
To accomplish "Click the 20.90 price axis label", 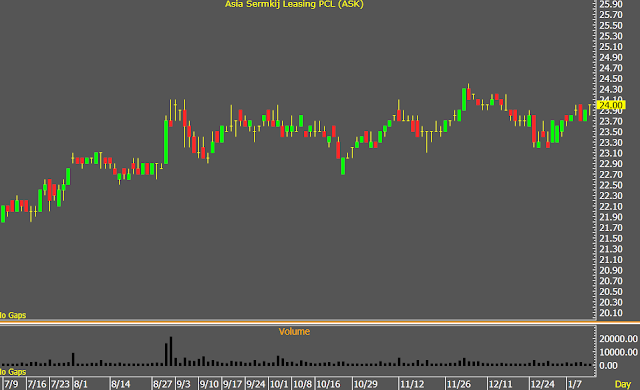I will tap(611, 270).
